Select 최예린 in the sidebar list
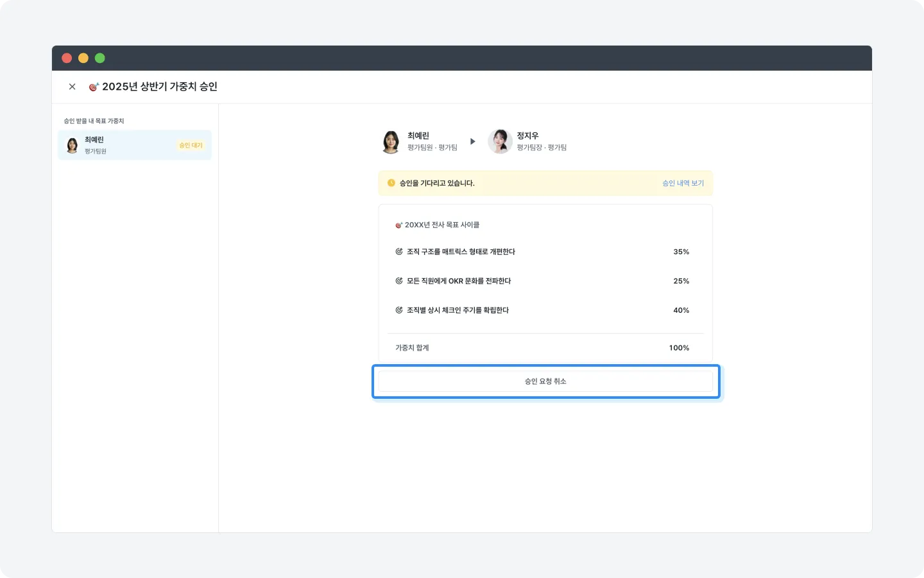This screenshot has width=924, height=578. (x=135, y=145)
